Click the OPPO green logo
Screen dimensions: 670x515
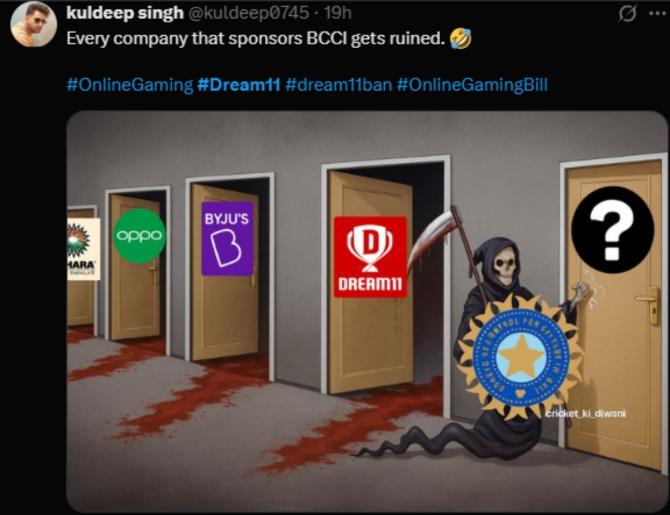pos(139,235)
